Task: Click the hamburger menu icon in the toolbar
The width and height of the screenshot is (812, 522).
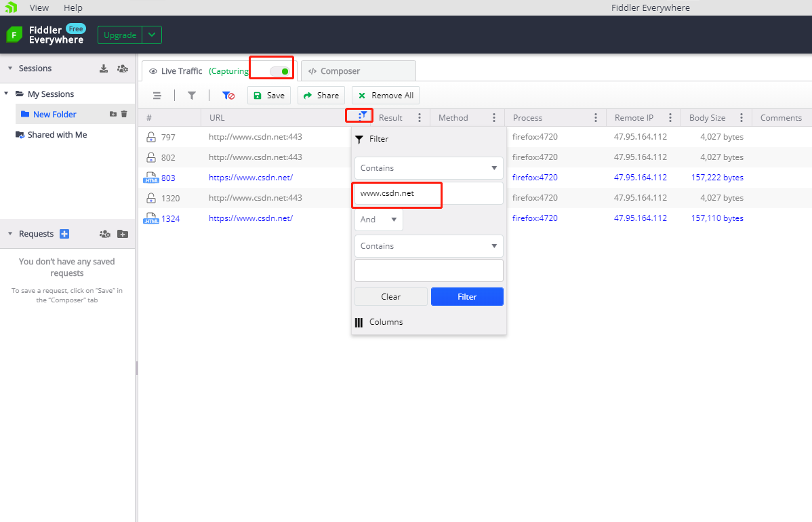Action: [x=157, y=96]
